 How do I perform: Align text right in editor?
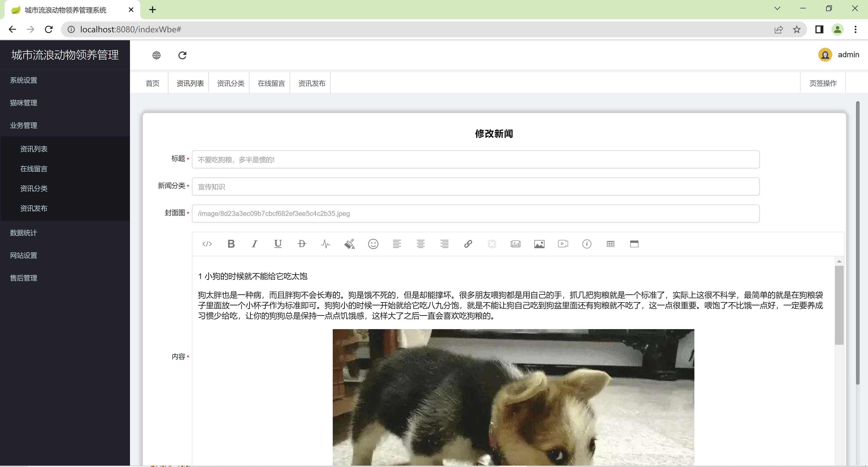(444, 244)
